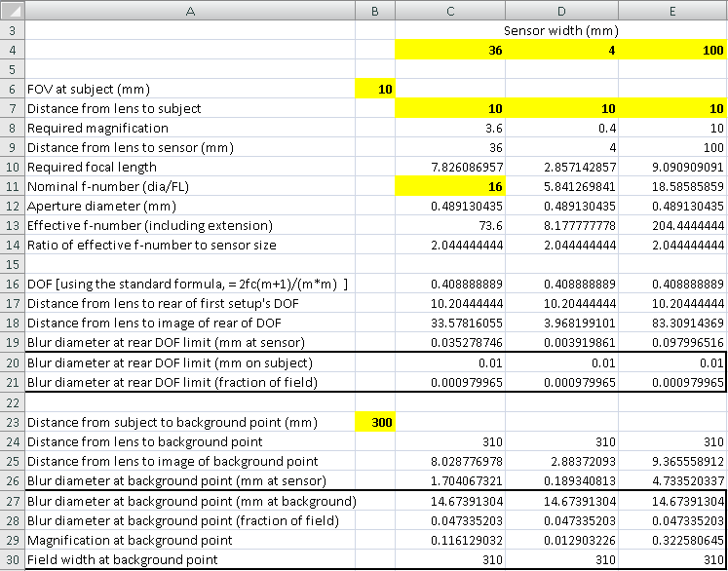Click the 'DOF [using the standard formula' label
Screen dimensions: 728x571
187,285
